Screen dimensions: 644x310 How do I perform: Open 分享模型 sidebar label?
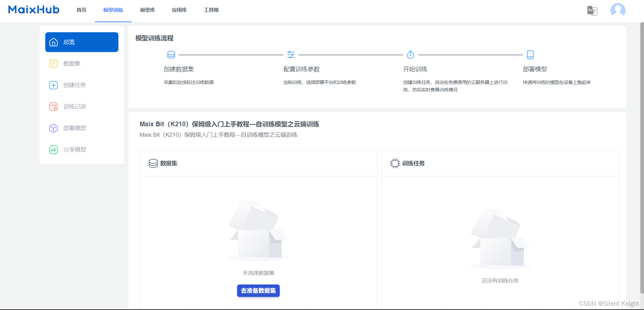click(x=74, y=149)
